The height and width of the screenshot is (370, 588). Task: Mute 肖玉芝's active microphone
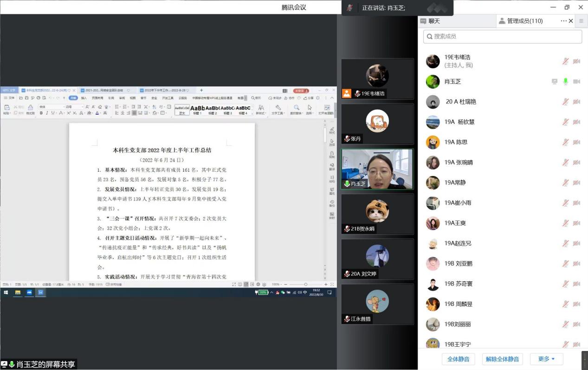pos(566,81)
